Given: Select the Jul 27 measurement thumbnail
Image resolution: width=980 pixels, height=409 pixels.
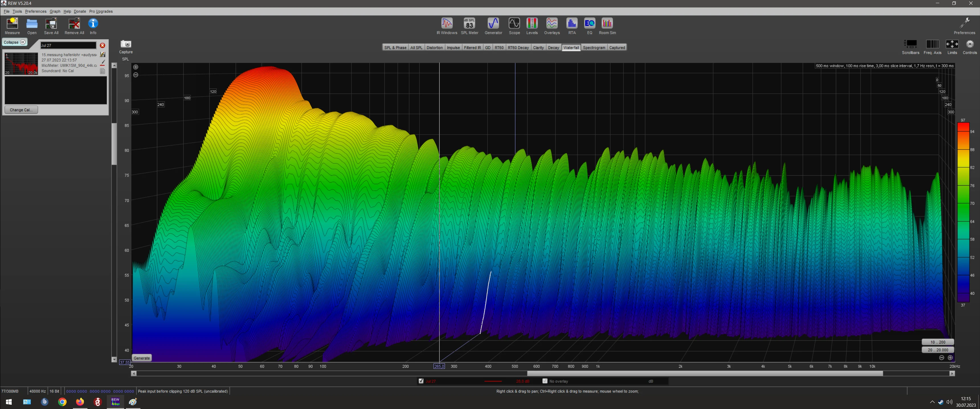Looking at the screenshot, I should (x=21, y=63).
